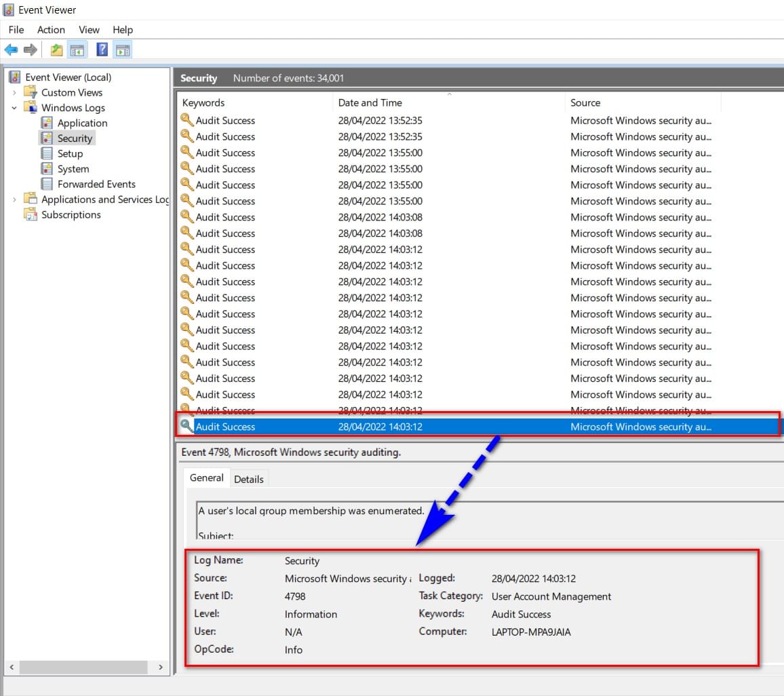
Task: Click the event description text box
Action: 490,520
